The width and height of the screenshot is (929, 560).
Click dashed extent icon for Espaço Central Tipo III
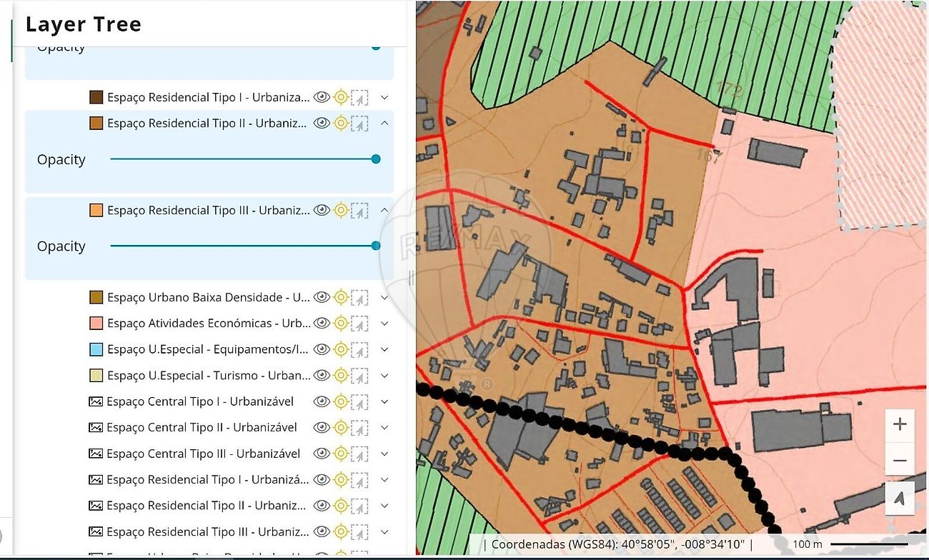(359, 454)
